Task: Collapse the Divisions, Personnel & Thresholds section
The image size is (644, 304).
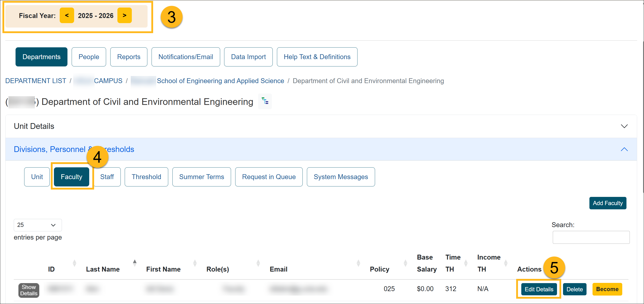Action: [x=624, y=149]
